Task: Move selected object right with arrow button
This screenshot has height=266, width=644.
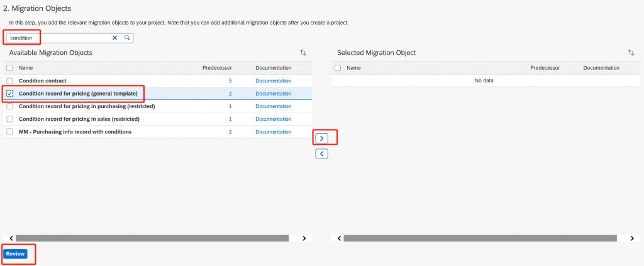Action: tap(321, 138)
